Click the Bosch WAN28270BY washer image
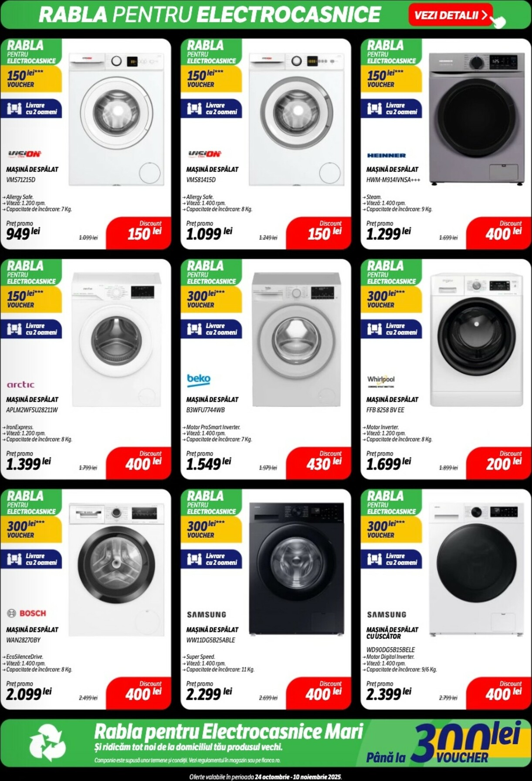 116,570
